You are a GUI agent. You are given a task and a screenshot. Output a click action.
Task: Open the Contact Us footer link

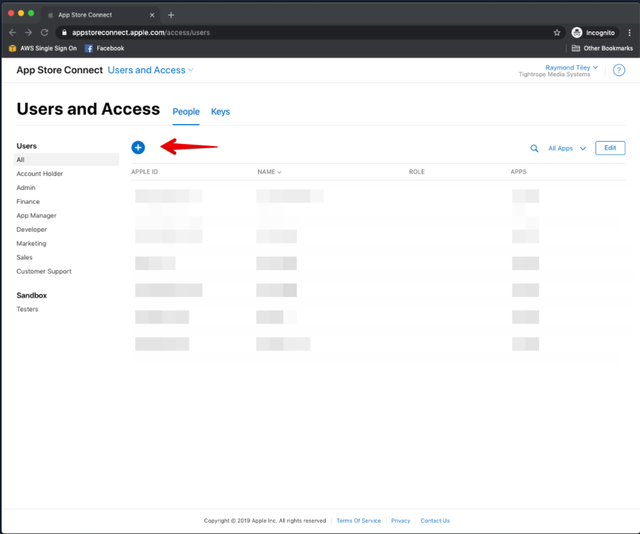[435, 521]
